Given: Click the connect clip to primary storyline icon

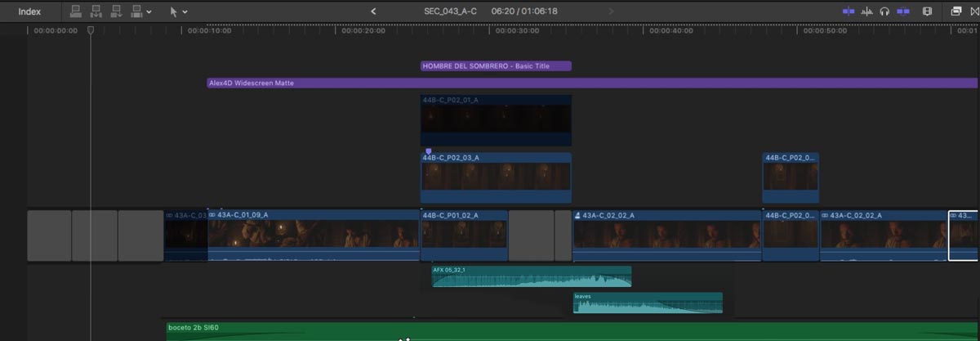Looking at the screenshot, I should [x=76, y=11].
